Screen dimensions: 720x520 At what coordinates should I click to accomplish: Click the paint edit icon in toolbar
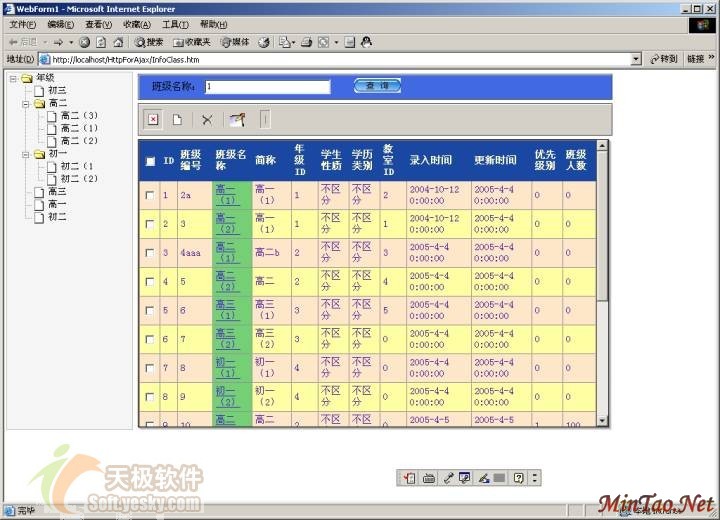(x=236, y=120)
